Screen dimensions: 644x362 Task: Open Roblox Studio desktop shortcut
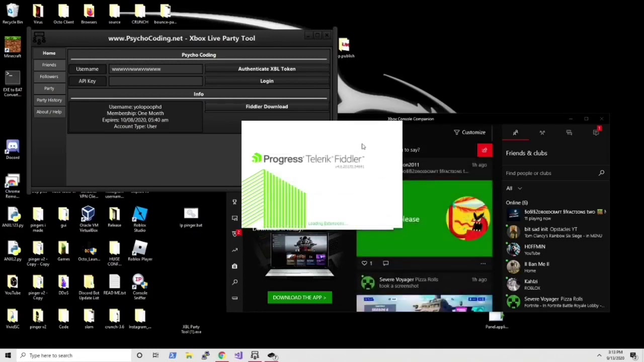140,219
